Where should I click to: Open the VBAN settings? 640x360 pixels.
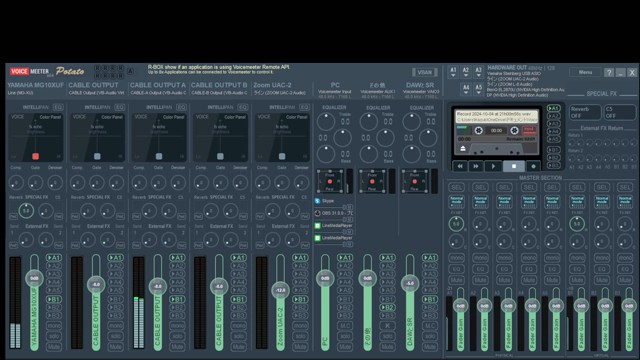[x=424, y=72]
